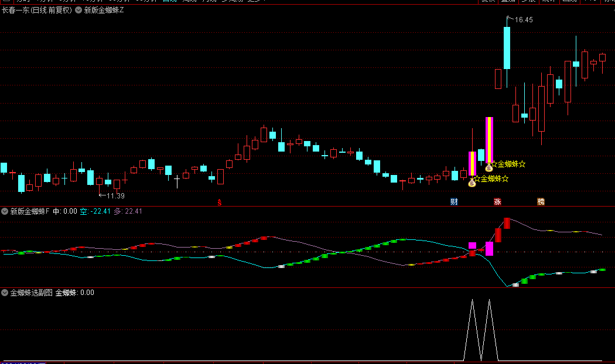The image size is (615, 364).
Task: Open the dropdown arrow beside 长春一东(日线,前复权)
Action: 78,10
